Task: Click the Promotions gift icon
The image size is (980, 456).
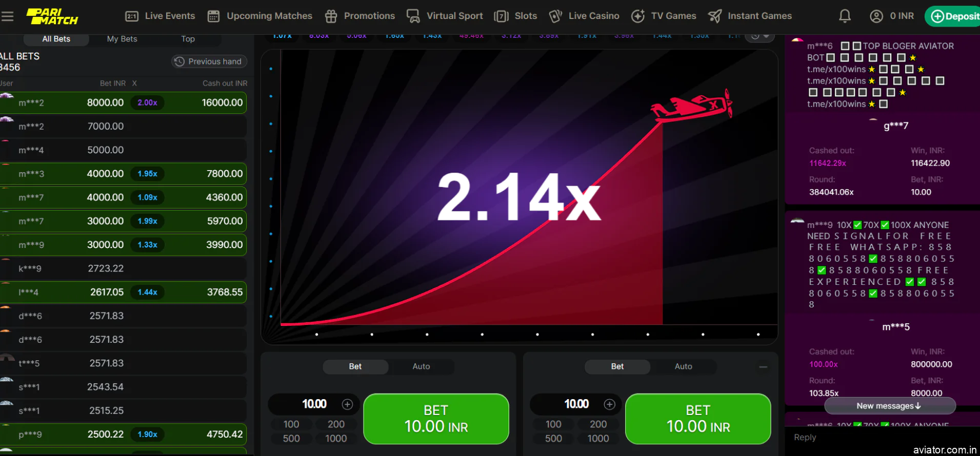Action: tap(331, 16)
